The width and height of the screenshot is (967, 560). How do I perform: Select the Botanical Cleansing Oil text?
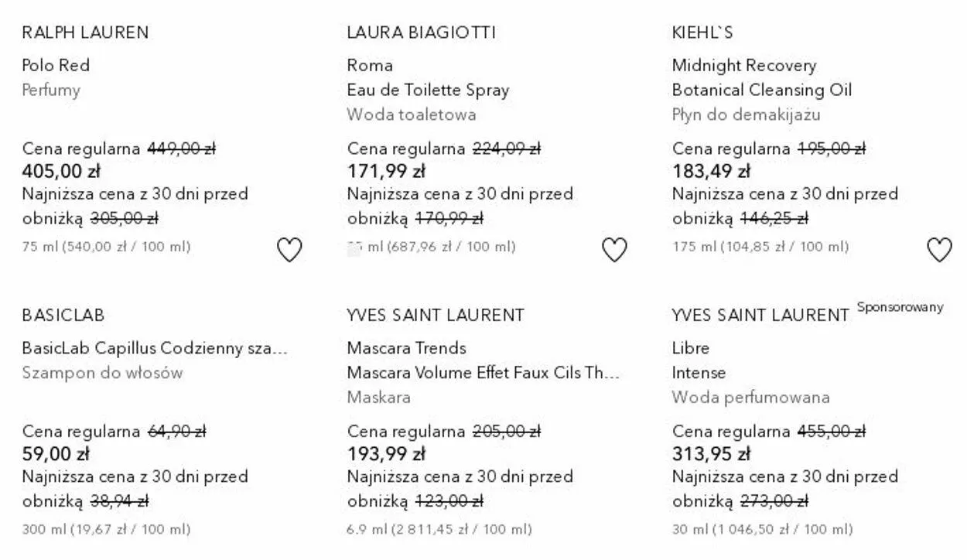coord(761,90)
